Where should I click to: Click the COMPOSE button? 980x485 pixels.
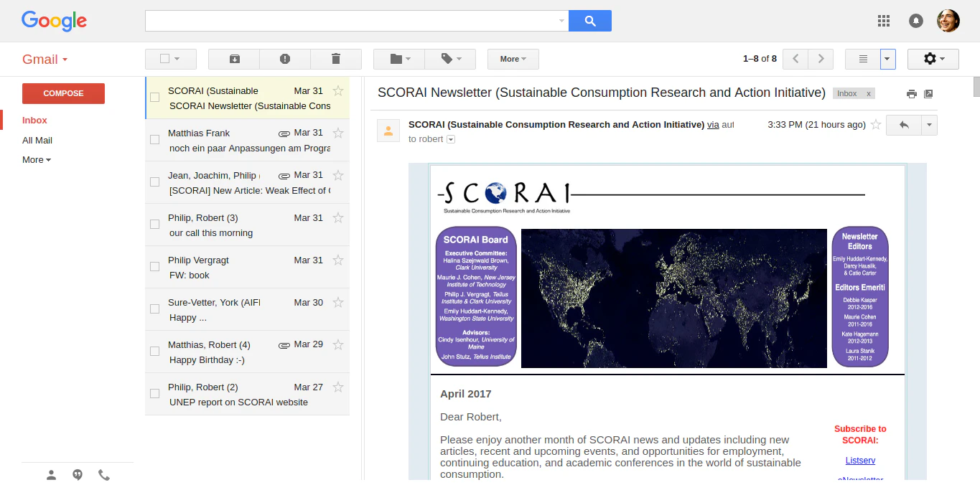63,93
